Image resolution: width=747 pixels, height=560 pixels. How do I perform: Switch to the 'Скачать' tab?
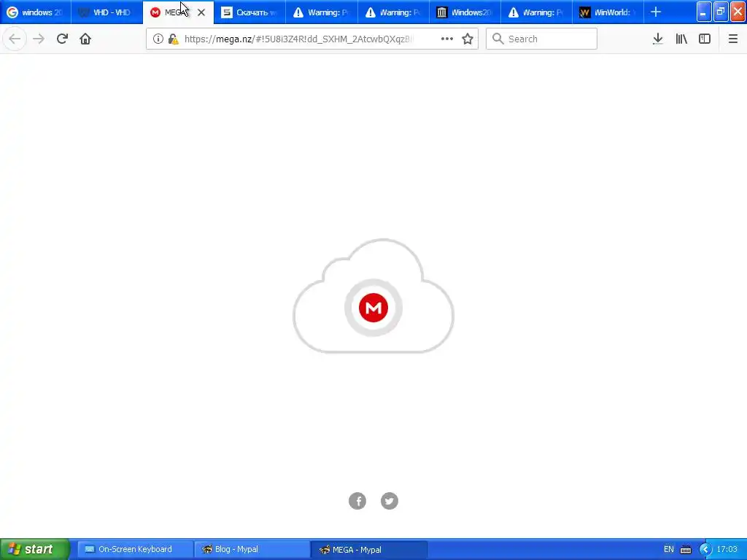pyautogui.click(x=250, y=12)
